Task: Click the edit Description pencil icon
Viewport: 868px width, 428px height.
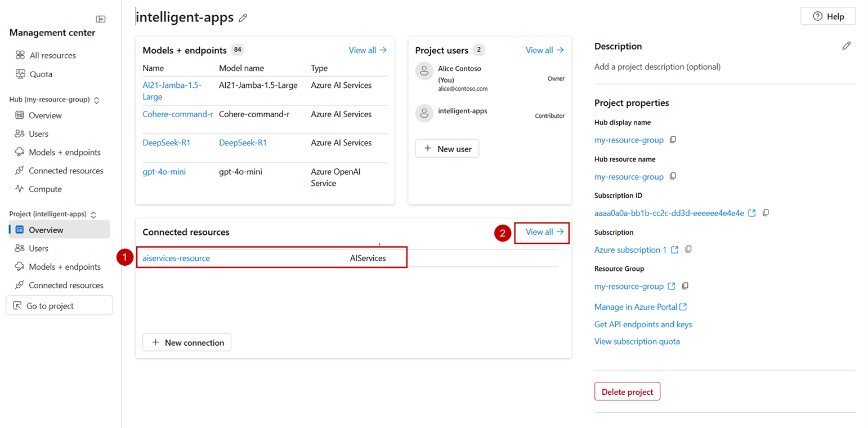Action: tap(846, 46)
